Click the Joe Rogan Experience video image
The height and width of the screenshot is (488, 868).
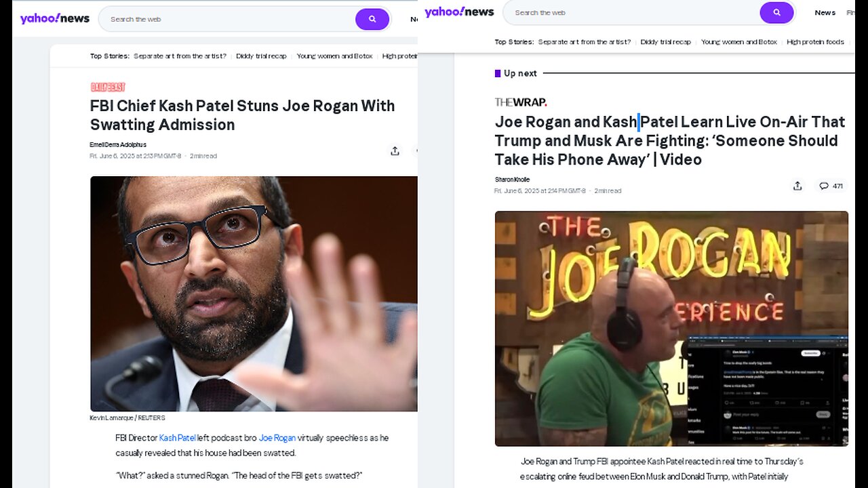671,329
